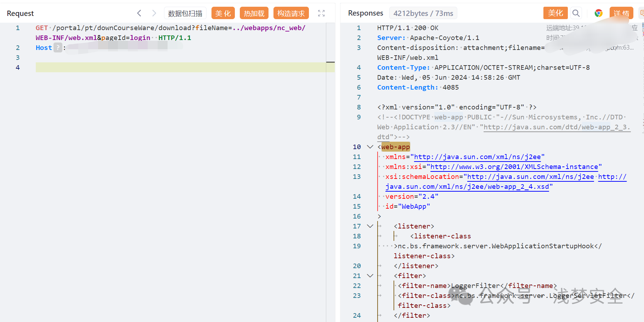644x322 pixels.
Task: Click the highlighted web-app tag name
Action: click(396, 147)
